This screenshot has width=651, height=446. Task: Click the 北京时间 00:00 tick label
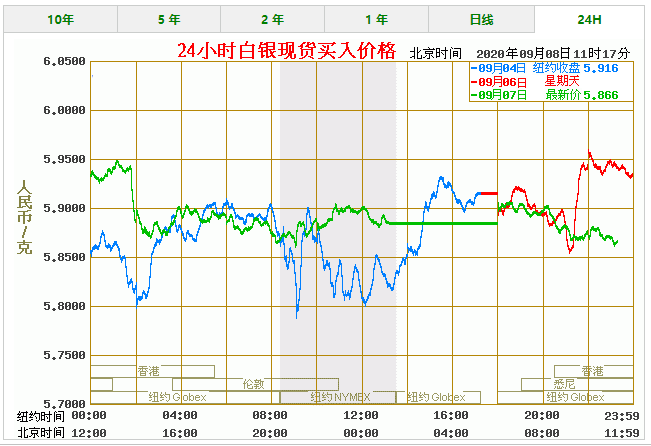(x=361, y=433)
